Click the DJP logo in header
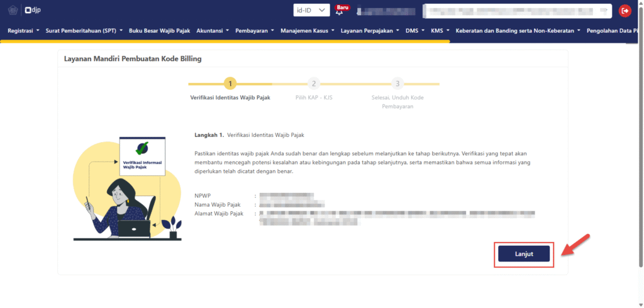Image resolution: width=644 pixels, height=308 pixels. pos(31,11)
